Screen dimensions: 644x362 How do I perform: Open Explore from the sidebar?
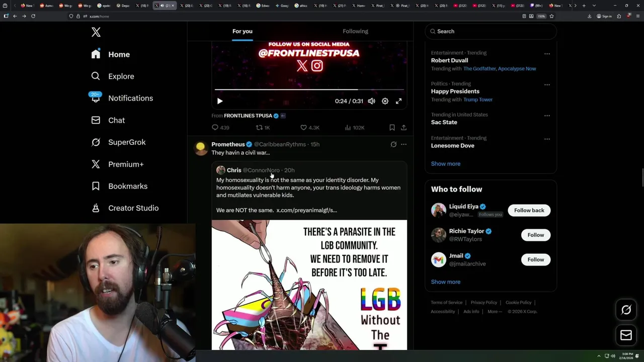tap(113, 76)
